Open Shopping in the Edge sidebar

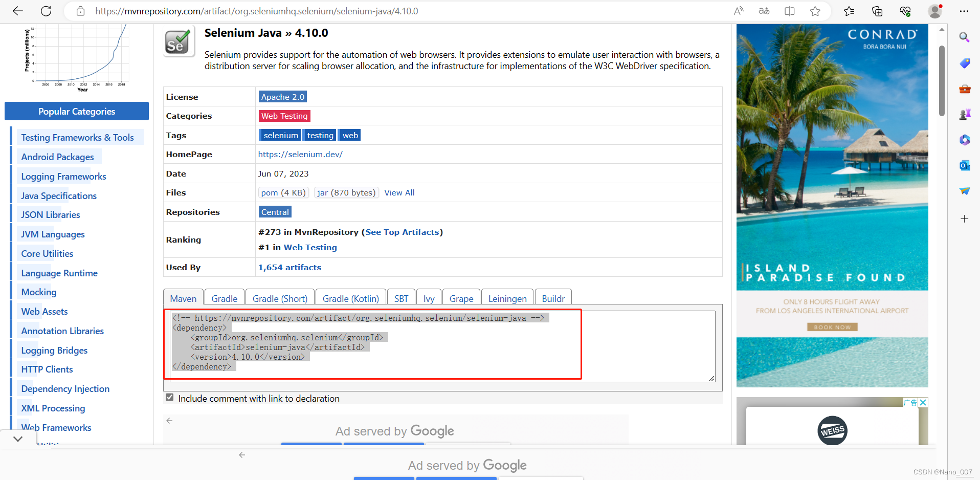[x=965, y=63]
